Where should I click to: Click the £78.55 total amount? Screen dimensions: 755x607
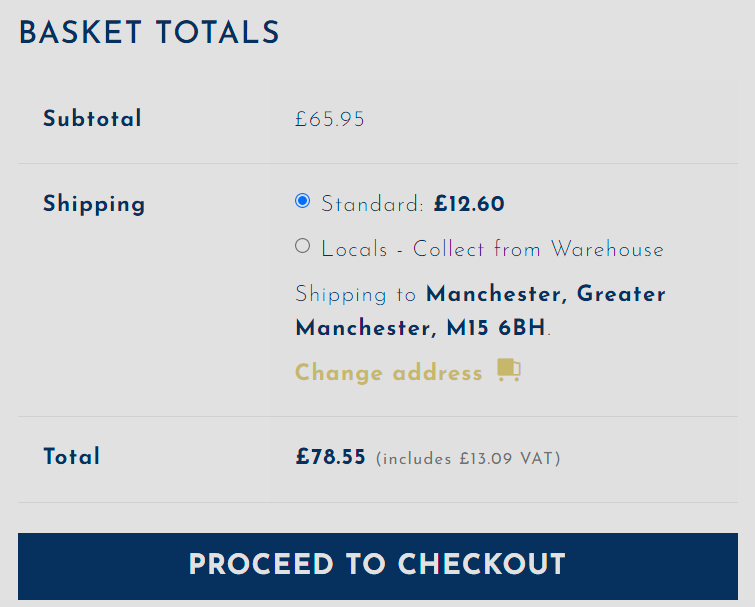330,456
